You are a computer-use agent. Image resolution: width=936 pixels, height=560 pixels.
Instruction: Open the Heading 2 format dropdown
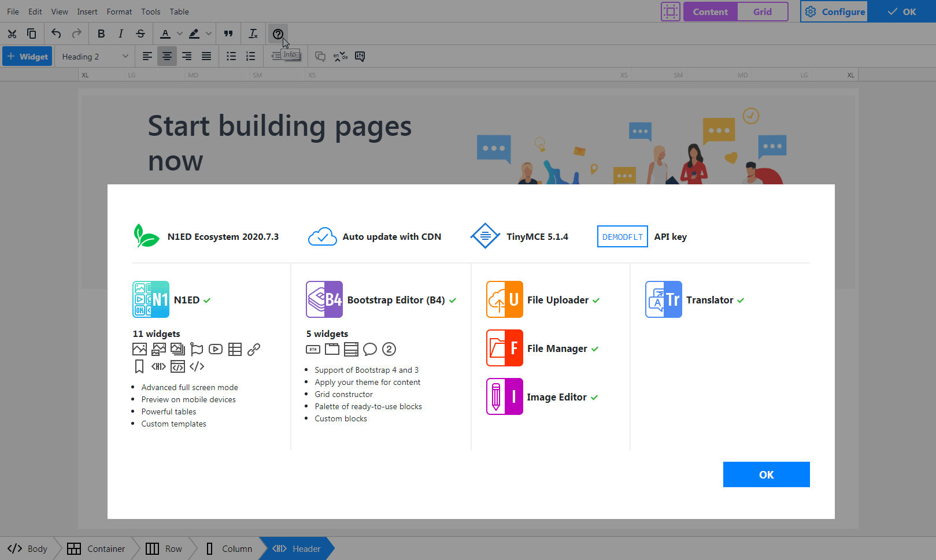(x=95, y=57)
